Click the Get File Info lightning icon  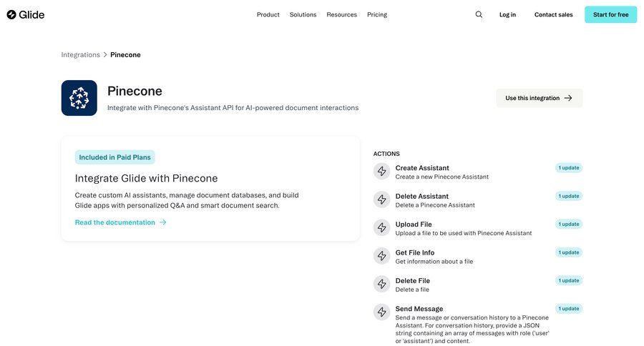381,256
